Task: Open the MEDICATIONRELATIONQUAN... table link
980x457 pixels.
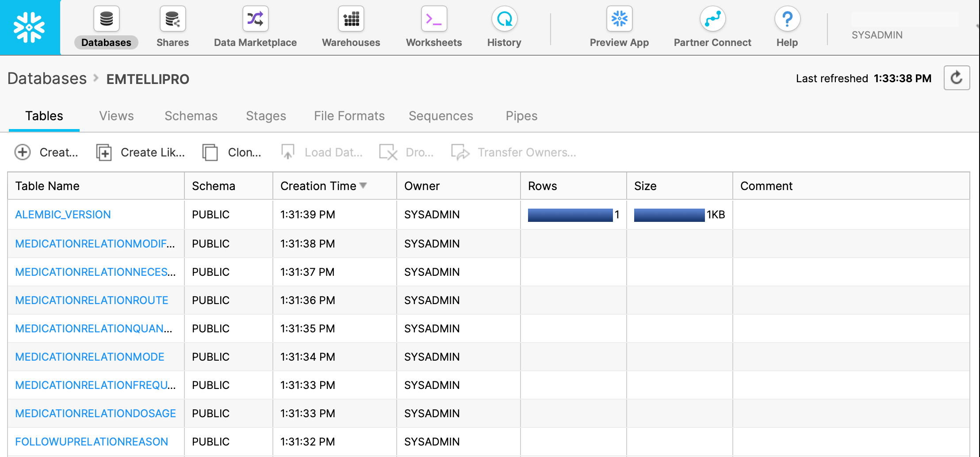Action: click(x=94, y=328)
